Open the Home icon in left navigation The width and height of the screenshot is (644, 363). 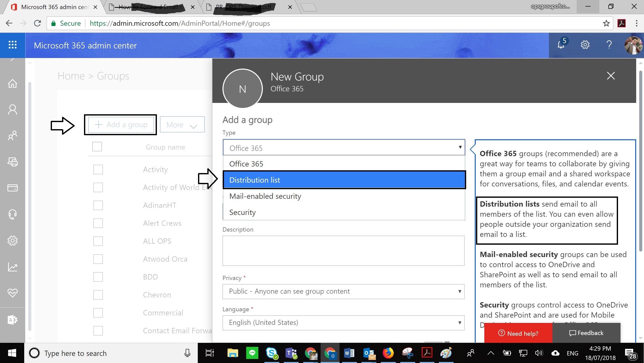12,83
